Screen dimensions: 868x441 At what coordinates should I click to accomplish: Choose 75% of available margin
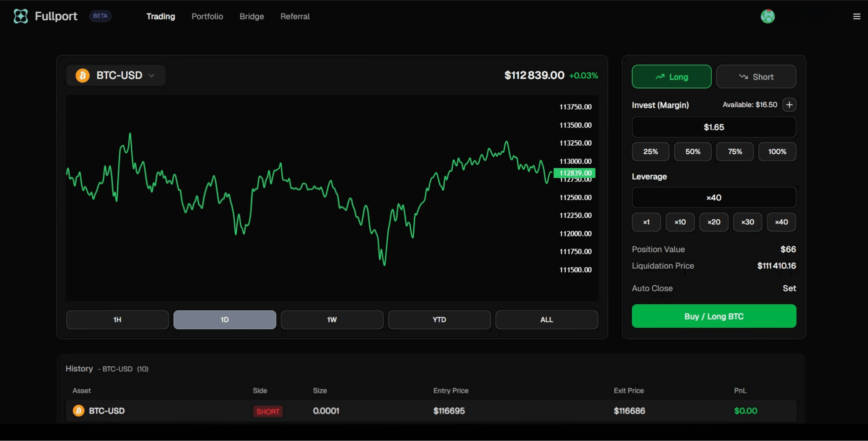[x=734, y=152]
